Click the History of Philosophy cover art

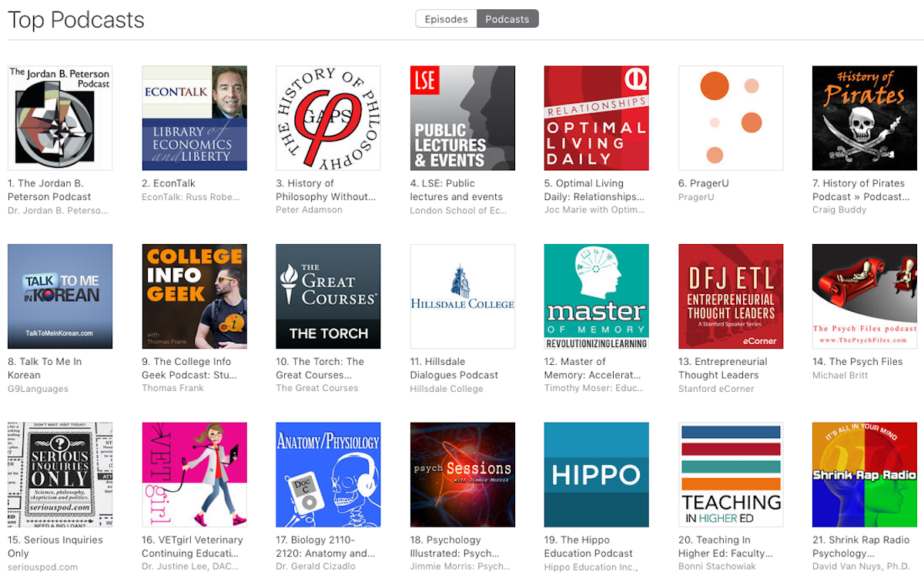coord(329,118)
